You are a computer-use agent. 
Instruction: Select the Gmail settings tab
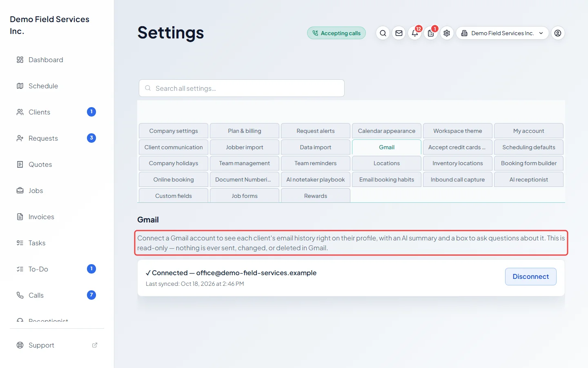(x=387, y=147)
